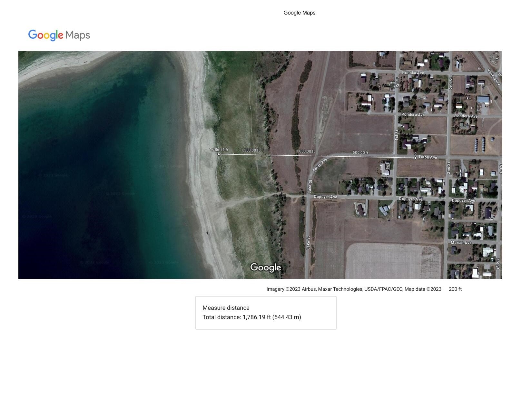Click the Total distance text in the panel
This screenshot has height=411, width=532.
pos(252,317)
